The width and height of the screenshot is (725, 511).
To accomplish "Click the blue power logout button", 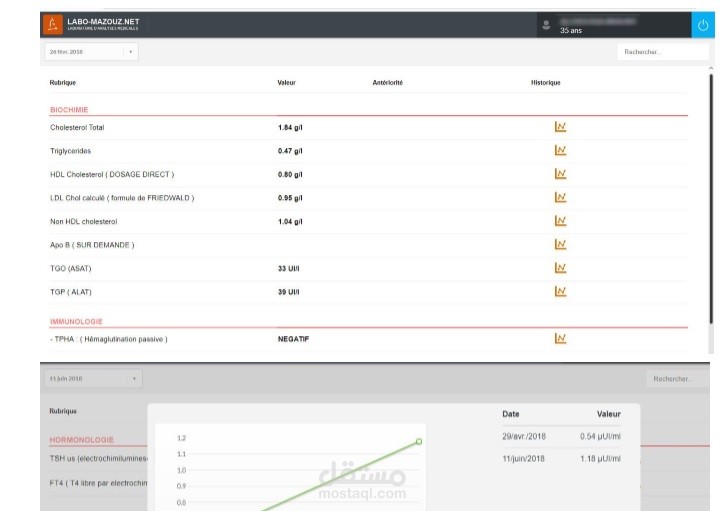I will coord(703,25).
